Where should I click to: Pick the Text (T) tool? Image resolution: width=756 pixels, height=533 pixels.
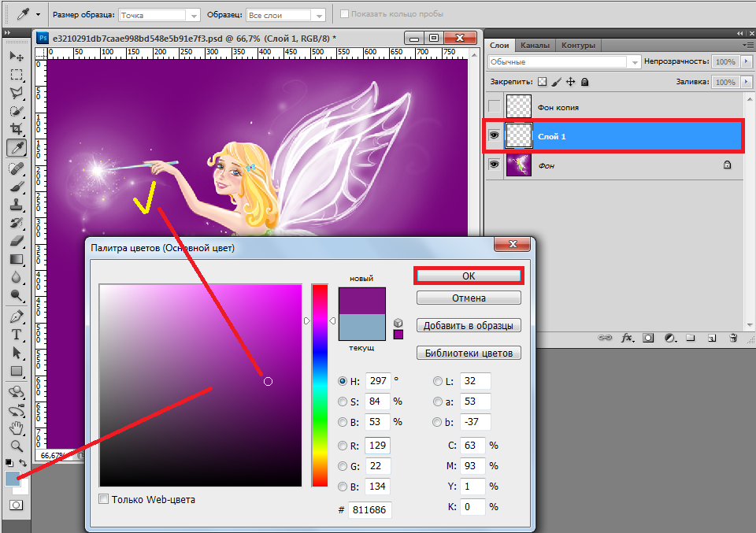(16, 335)
